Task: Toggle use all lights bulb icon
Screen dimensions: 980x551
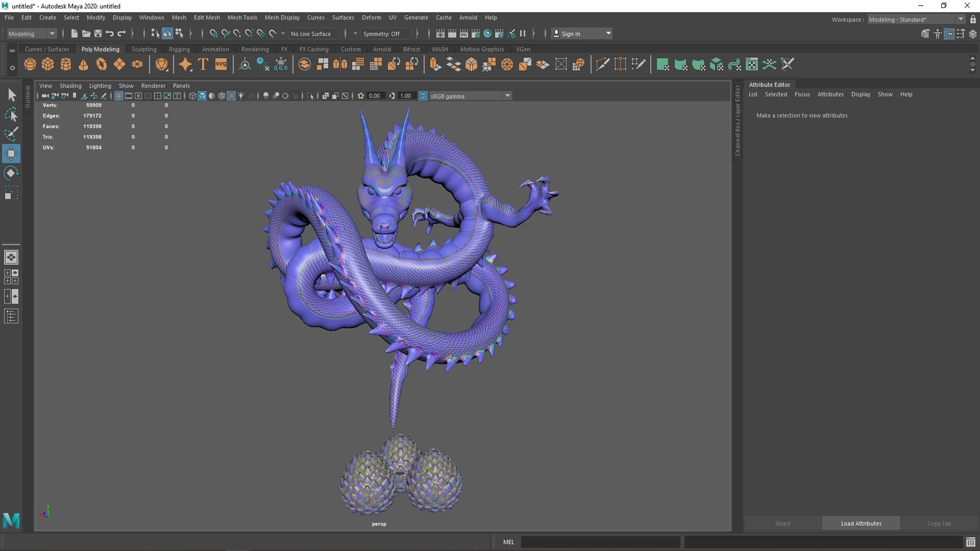Action: pos(241,96)
